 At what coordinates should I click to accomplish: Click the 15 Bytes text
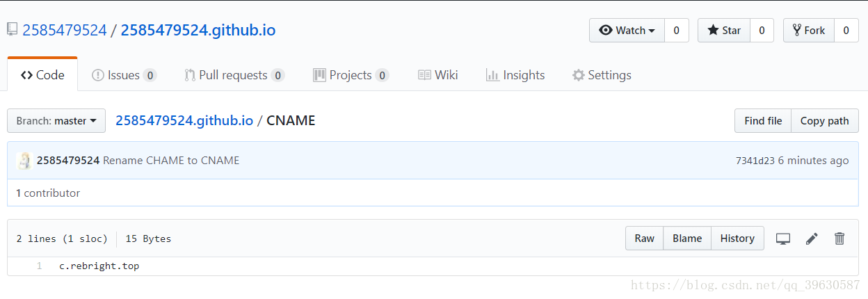148,239
